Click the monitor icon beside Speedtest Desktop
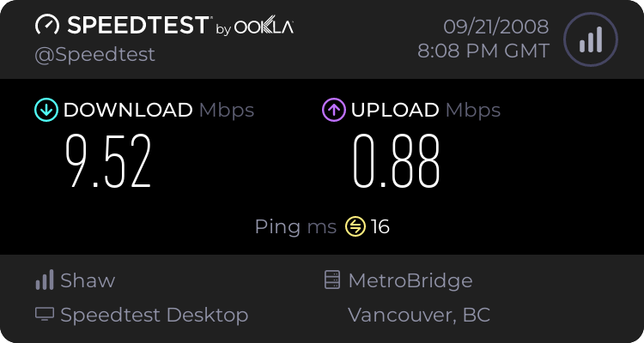The width and height of the screenshot is (644, 343). point(45,315)
